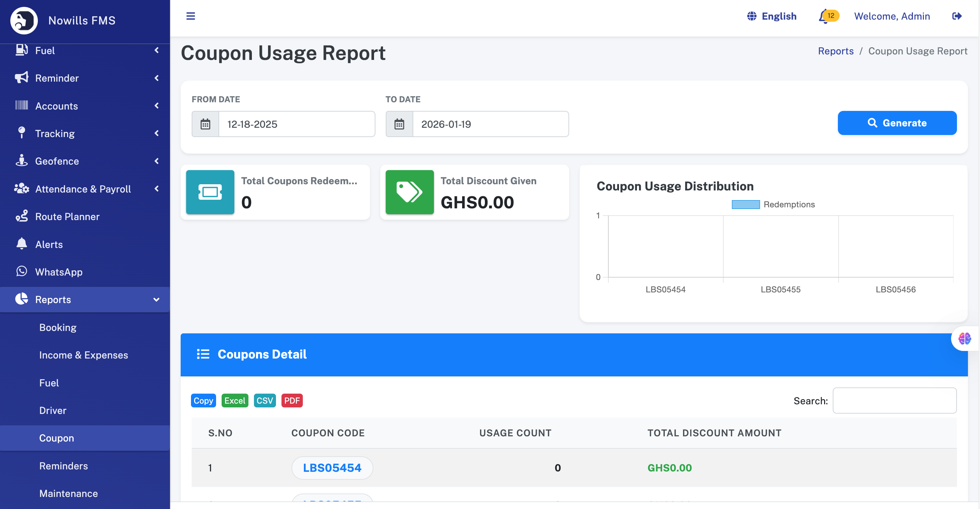Click the Reports breadcrumb link

pos(835,51)
